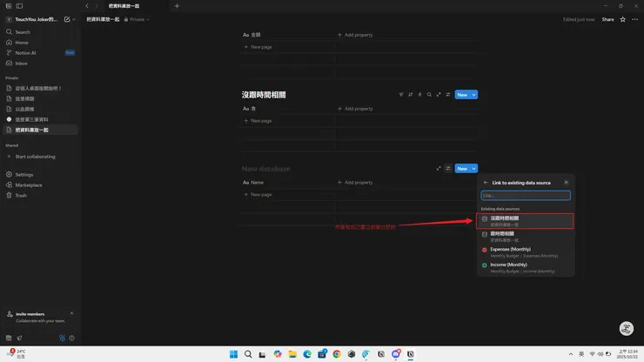Add new page row in New database

click(x=258, y=194)
